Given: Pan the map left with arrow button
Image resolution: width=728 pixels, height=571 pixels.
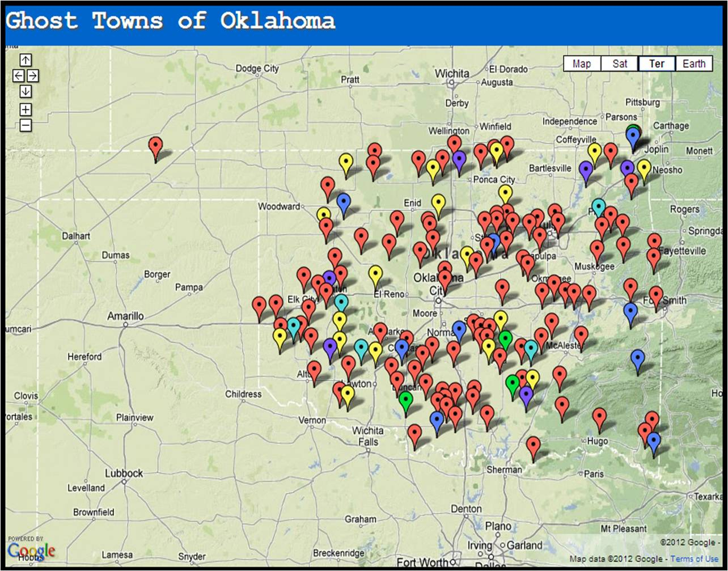Looking at the screenshot, I should pos(18,75).
